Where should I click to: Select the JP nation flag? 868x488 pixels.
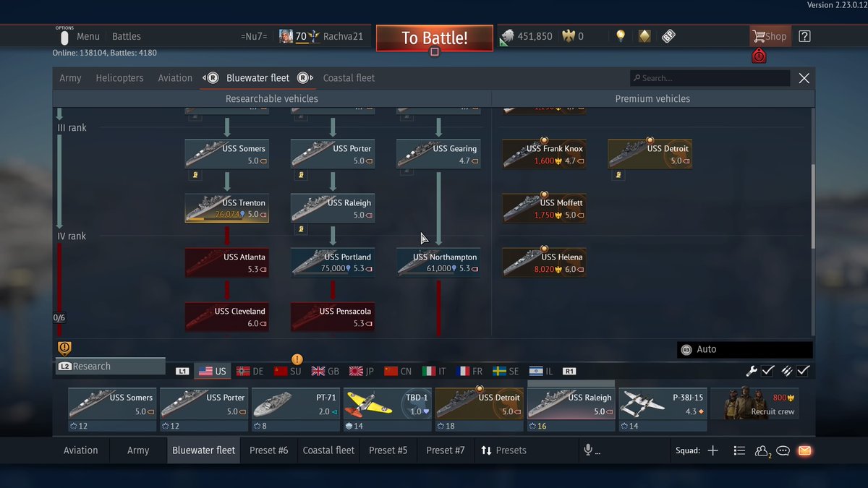pyautogui.click(x=362, y=371)
